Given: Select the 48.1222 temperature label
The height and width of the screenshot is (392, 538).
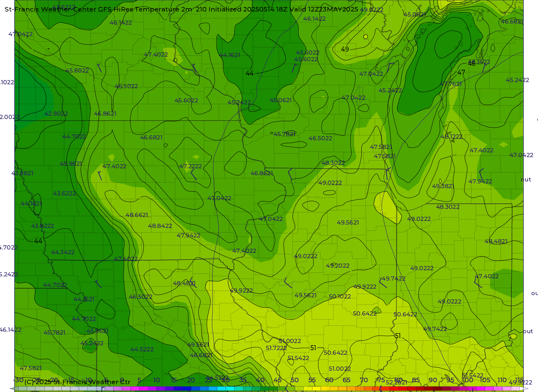Looking at the screenshot, I should tap(451, 137).
